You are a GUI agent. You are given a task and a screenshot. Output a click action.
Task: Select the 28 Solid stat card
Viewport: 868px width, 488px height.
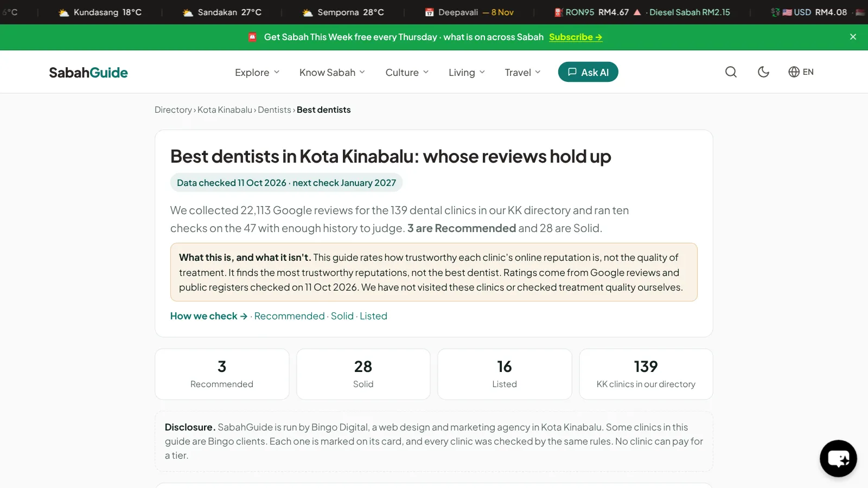point(363,374)
